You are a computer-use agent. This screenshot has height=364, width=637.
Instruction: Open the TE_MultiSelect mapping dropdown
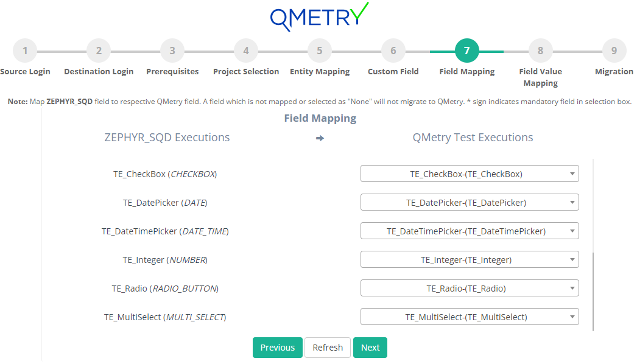[470, 317]
